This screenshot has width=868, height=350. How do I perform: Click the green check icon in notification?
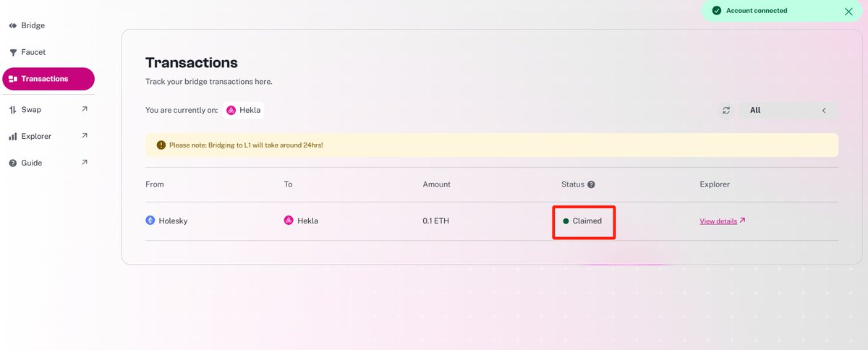pyautogui.click(x=716, y=11)
